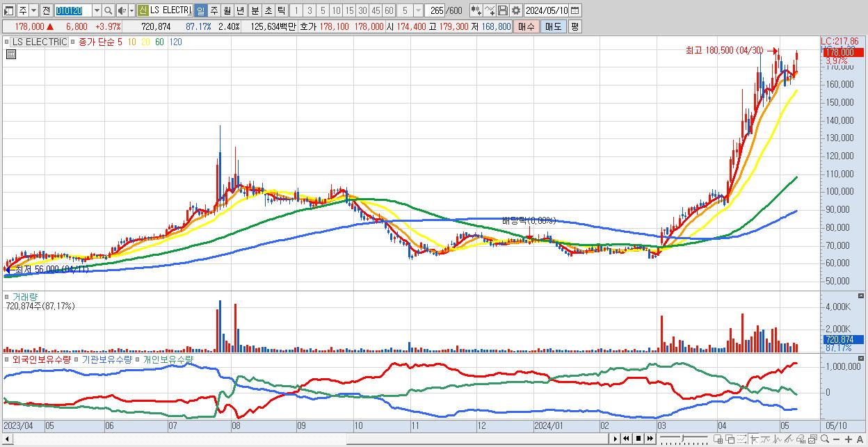The height and width of the screenshot is (447, 868).
Task: Open the 주 type dropdown arrow
Action: [x=34, y=10]
